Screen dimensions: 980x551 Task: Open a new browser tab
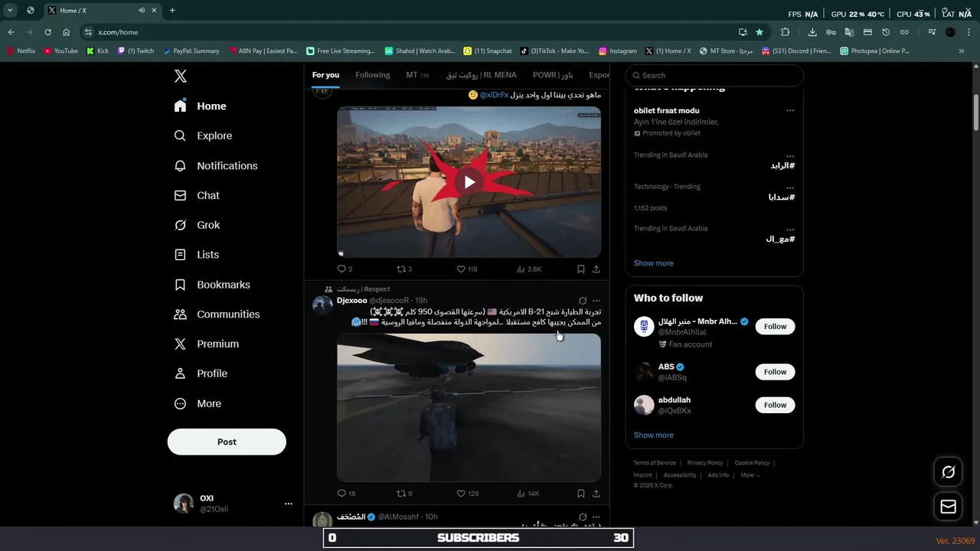(x=172, y=11)
